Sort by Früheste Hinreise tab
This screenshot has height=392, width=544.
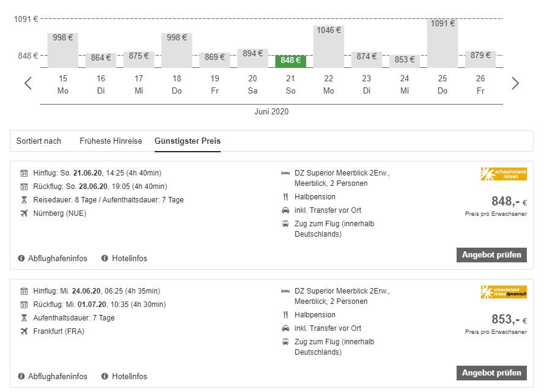[x=111, y=141]
